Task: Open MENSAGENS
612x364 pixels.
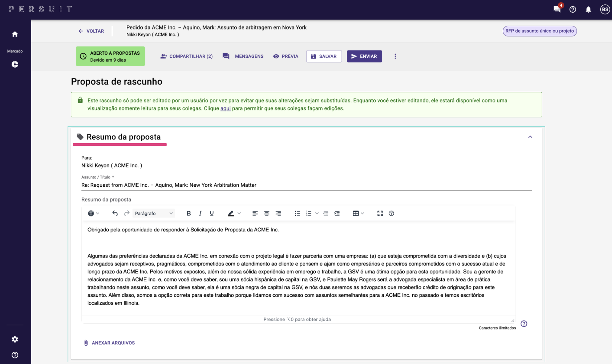Action: pyautogui.click(x=243, y=56)
